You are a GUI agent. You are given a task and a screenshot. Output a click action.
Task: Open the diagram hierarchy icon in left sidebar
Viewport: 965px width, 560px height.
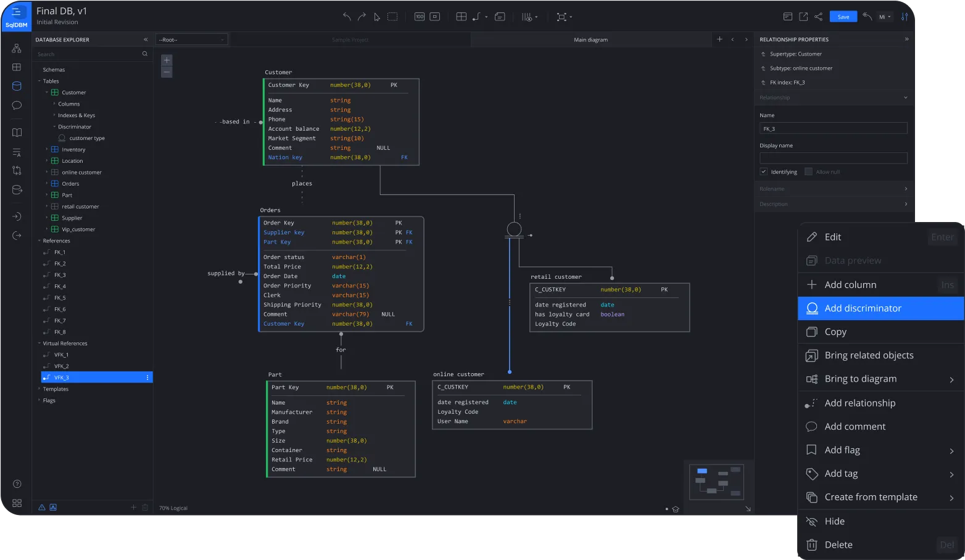[x=17, y=48]
